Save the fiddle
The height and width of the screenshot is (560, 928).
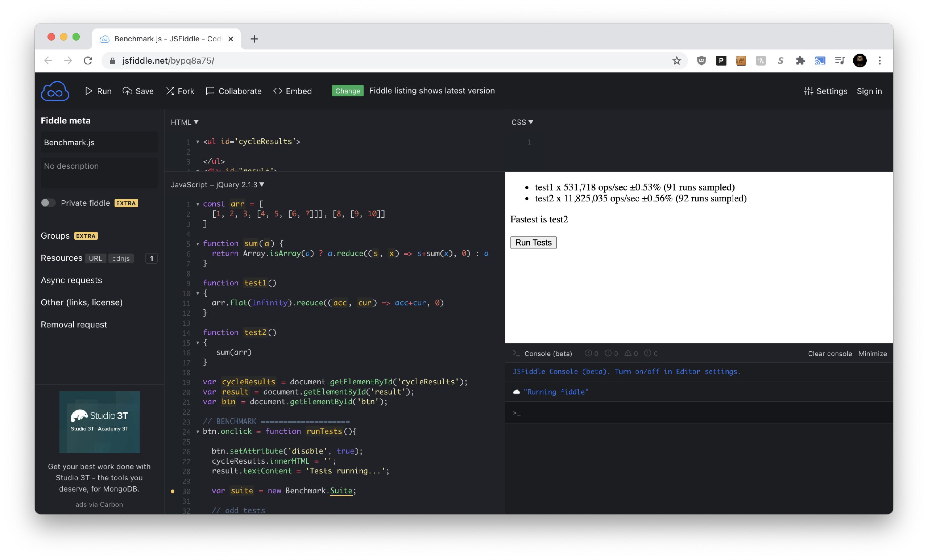[138, 91]
